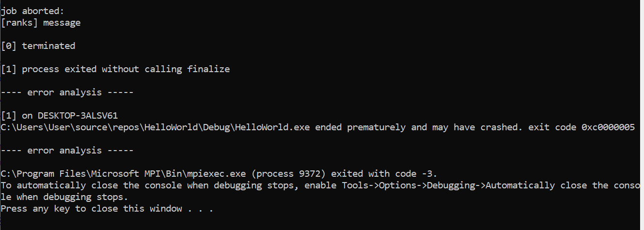Viewport: 644px width, 230px height.
Task: Click the mpiexec.exe path text
Action: coord(124,174)
